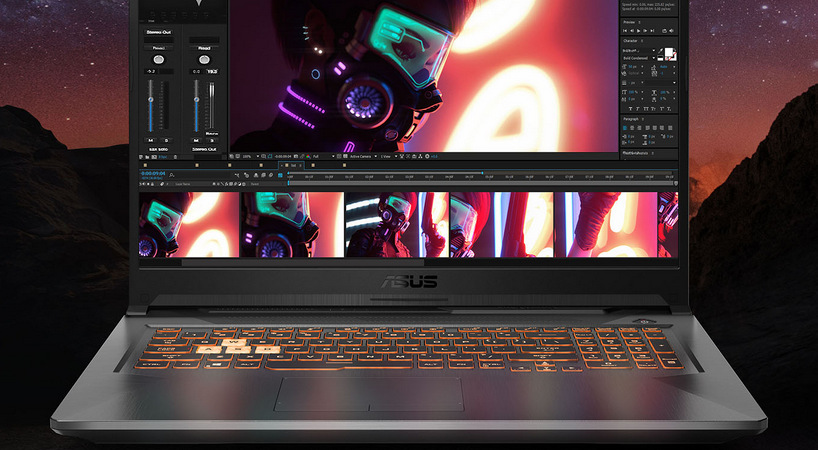
Task: Click the Play button in Preview panel
Action: point(640,33)
